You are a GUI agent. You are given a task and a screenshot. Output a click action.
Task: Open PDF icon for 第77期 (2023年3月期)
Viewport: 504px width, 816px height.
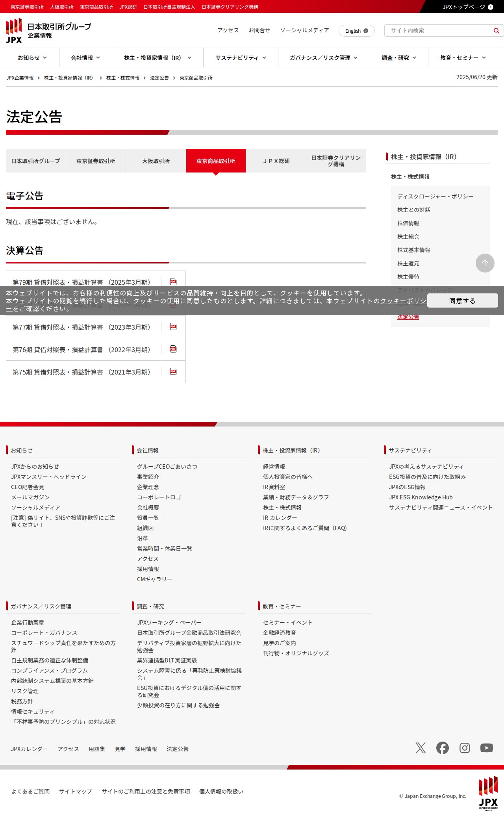click(x=173, y=326)
